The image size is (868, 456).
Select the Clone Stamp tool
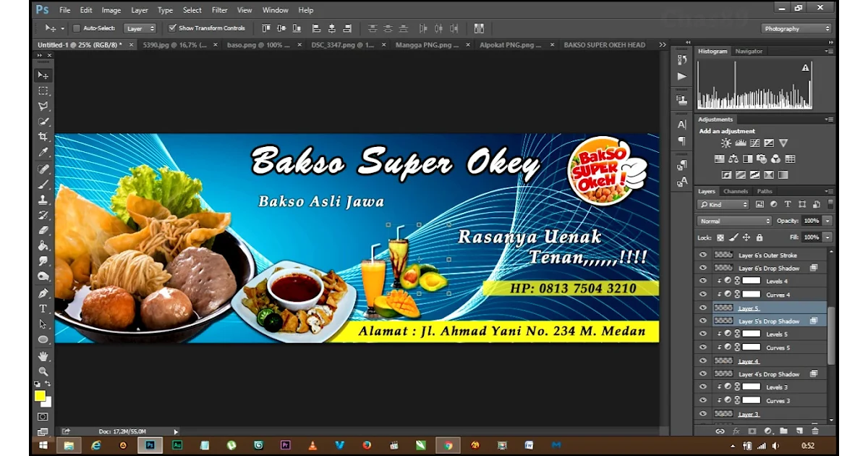[x=43, y=199]
